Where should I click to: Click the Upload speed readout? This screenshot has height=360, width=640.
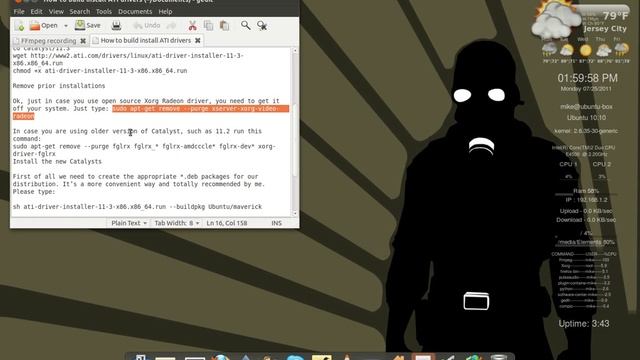(586, 211)
